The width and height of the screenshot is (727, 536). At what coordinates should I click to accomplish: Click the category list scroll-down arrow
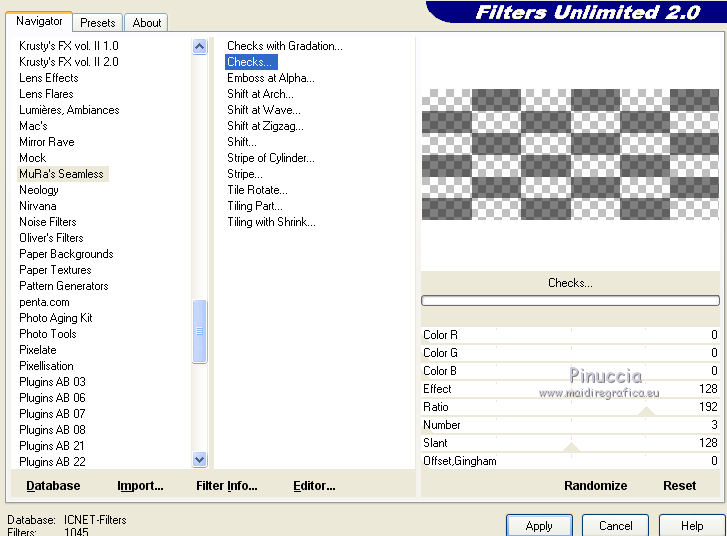pos(199,459)
